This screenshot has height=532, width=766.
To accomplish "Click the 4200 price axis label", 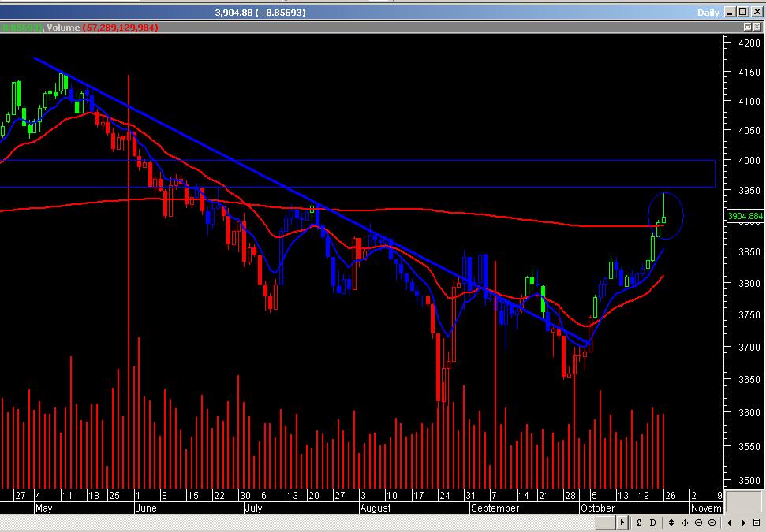I will click(x=749, y=43).
